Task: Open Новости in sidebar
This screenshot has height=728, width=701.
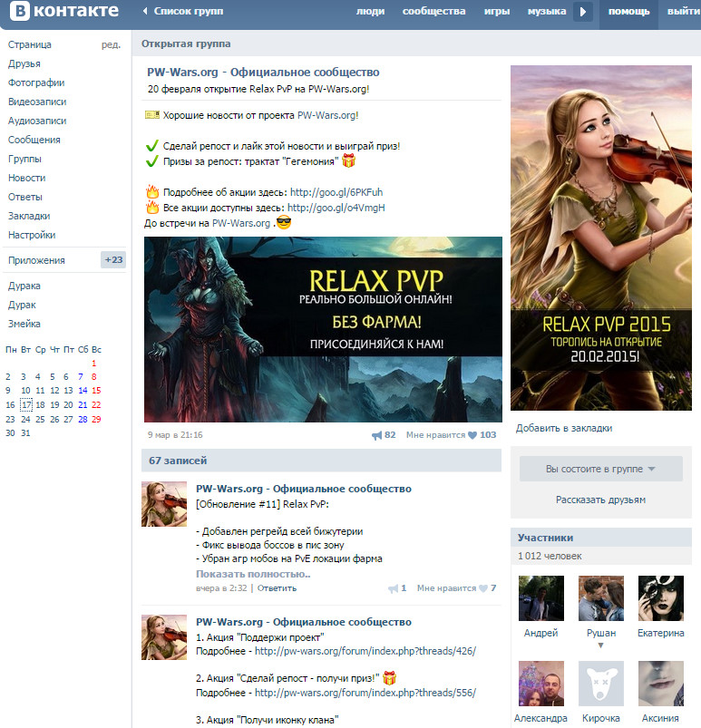Action: (x=26, y=178)
